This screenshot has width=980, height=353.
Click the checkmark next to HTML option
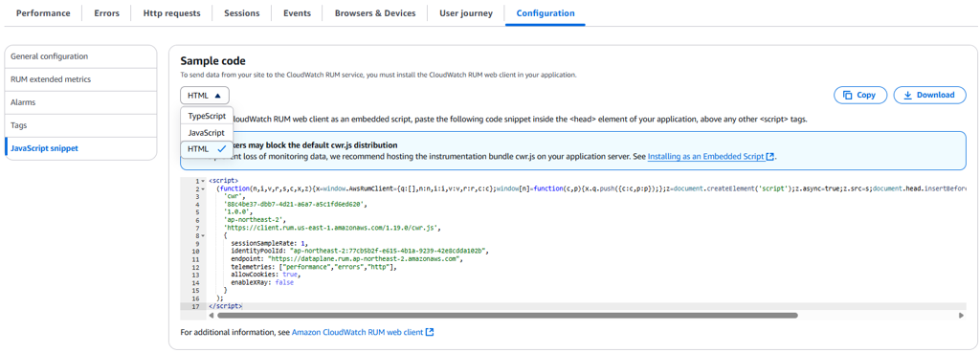point(221,148)
